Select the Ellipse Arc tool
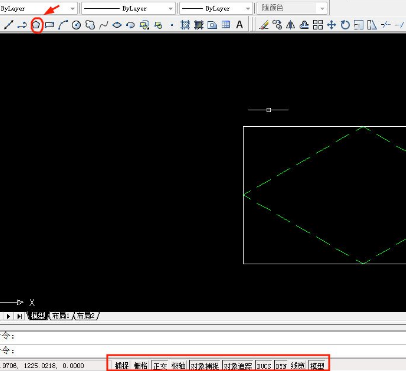The image size is (406, 377). click(131, 25)
